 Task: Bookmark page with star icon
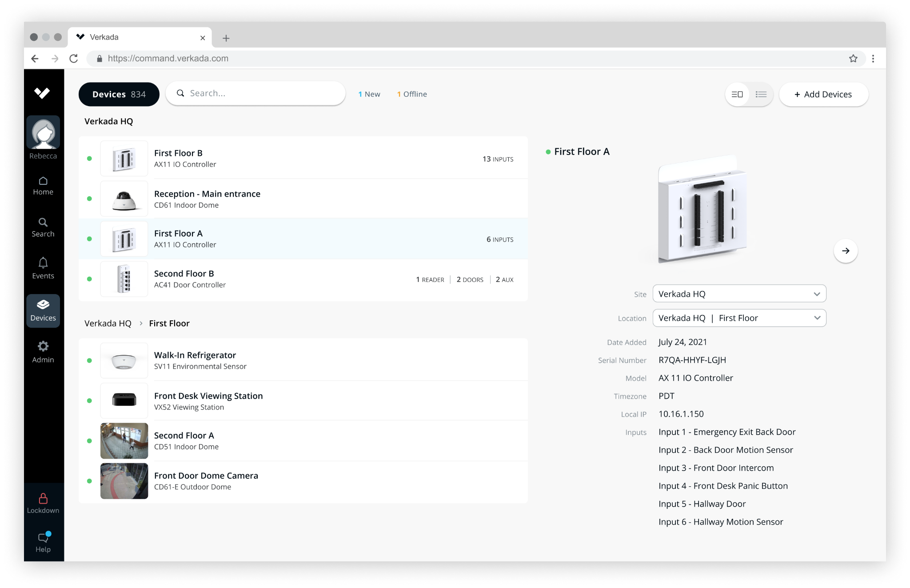pyautogui.click(x=853, y=59)
